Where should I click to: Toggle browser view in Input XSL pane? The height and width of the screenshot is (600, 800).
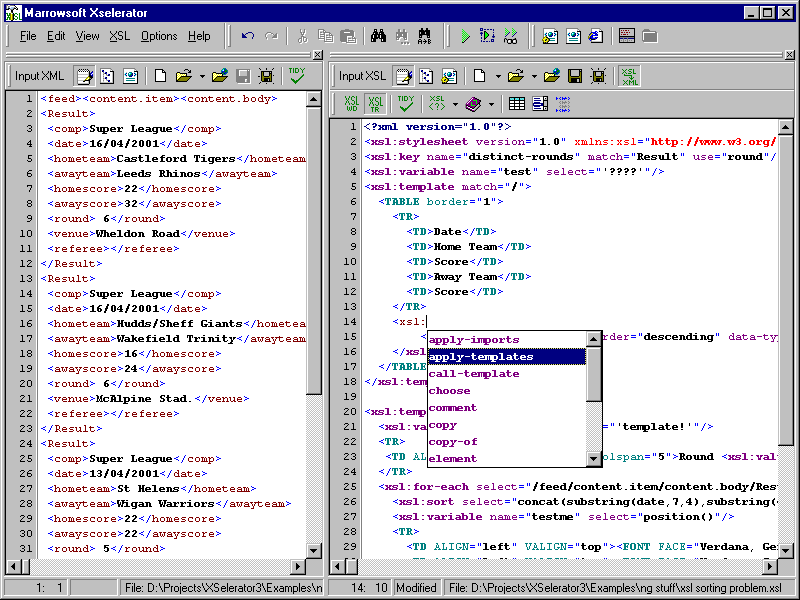pyautogui.click(x=449, y=77)
